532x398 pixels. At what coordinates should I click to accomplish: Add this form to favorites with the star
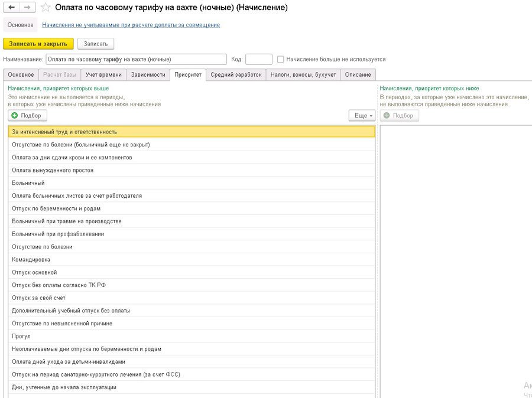(x=46, y=8)
